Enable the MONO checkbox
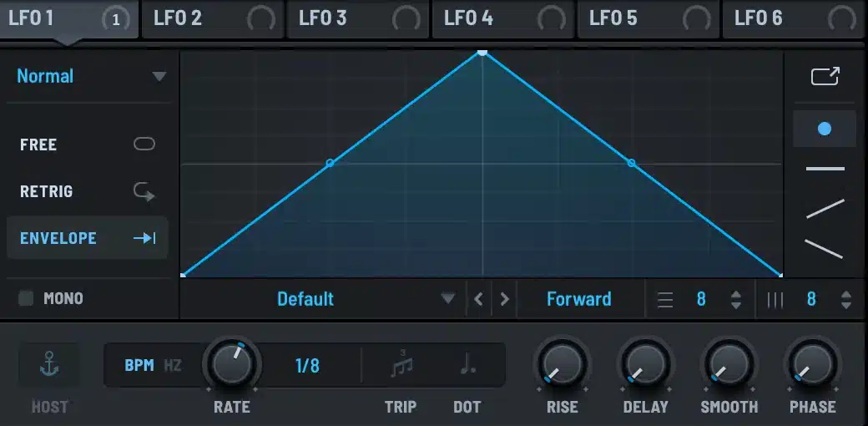 26,298
